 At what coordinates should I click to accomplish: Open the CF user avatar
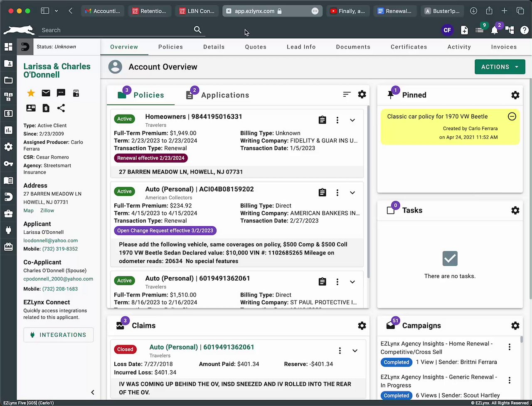pos(447,30)
